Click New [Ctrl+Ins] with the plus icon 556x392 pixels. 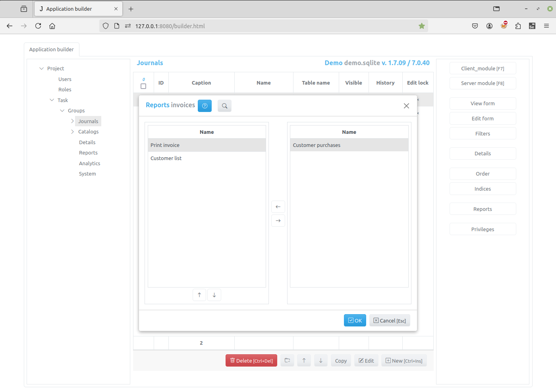click(x=404, y=360)
